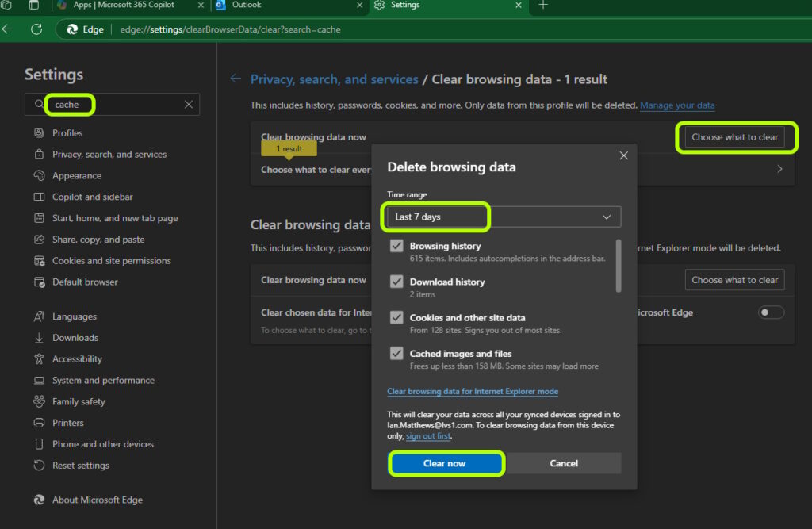Click the Printers icon in sidebar
Image resolution: width=812 pixels, height=529 pixels.
coord(39,423)
